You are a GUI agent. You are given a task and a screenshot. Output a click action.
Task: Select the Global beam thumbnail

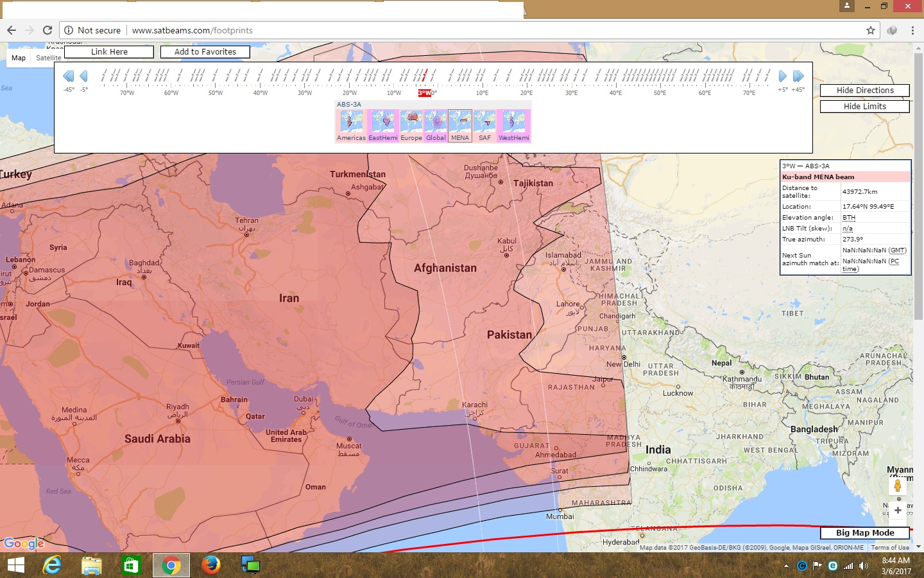click(436, 125)
